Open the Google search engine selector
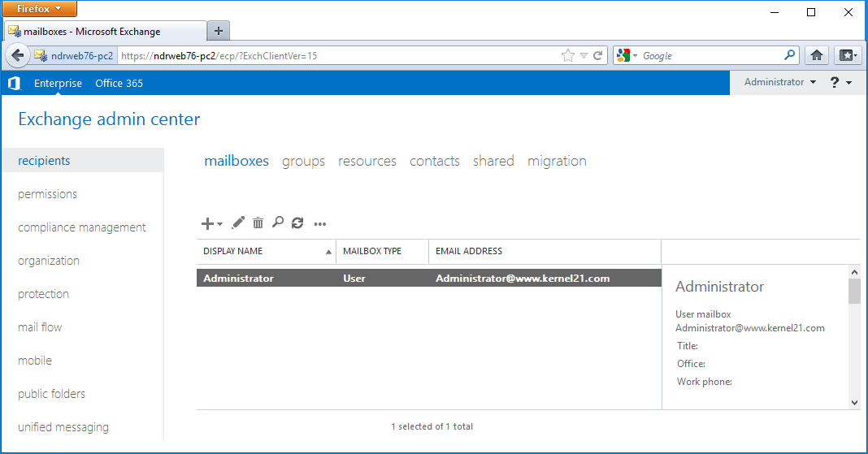 (627, 55)
